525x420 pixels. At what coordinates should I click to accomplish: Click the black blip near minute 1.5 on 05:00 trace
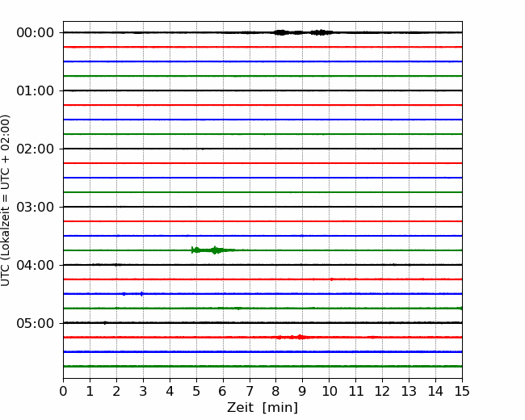(x=105, y=323)
